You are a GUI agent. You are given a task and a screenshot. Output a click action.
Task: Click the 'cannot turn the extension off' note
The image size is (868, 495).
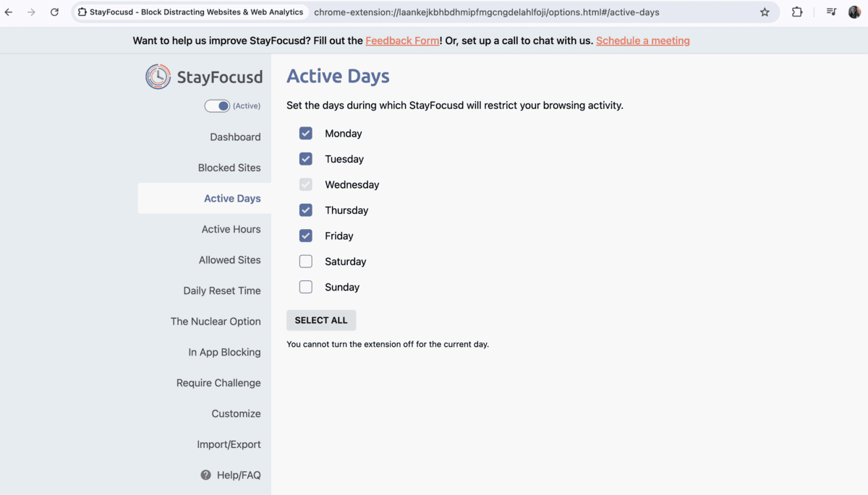[388, 344]
